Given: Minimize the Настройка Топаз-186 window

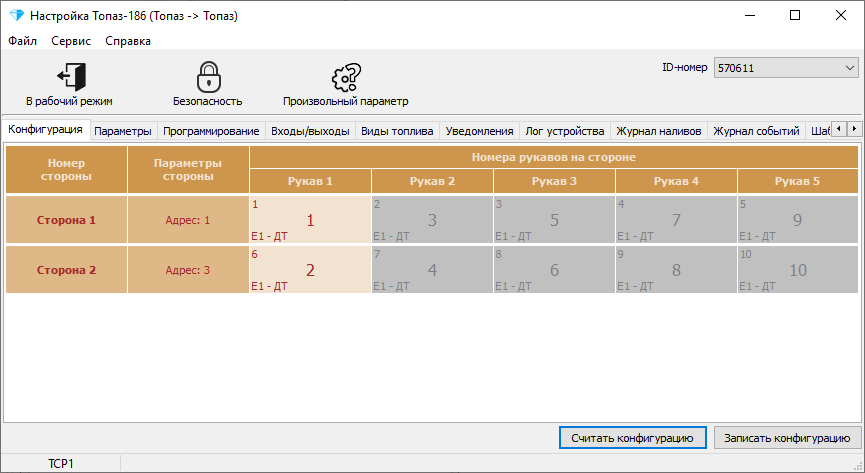Looking at the screenshot, I should (750, 15).
